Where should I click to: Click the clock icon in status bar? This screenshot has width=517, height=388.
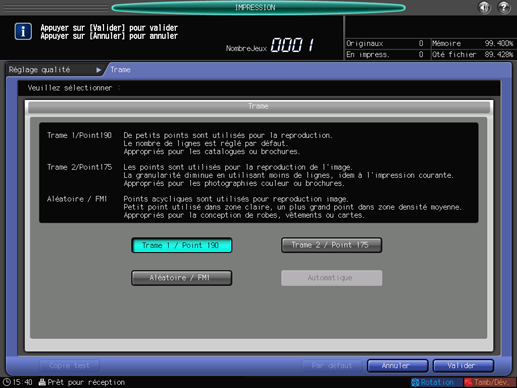pos(7,382)
